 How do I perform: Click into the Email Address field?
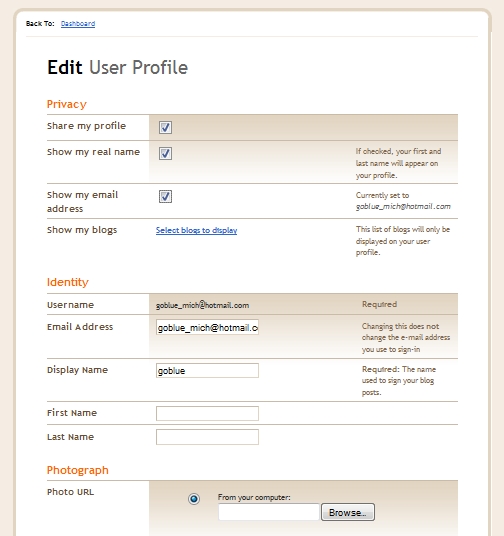pos(207,327)
